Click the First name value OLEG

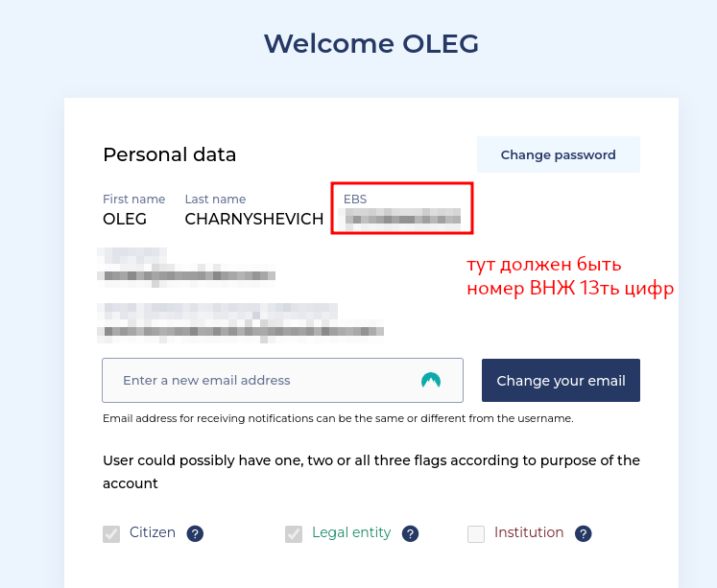[125, 219]
